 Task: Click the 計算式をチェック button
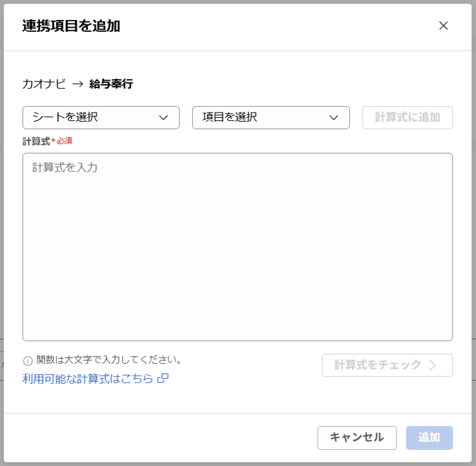pos(387,365)
